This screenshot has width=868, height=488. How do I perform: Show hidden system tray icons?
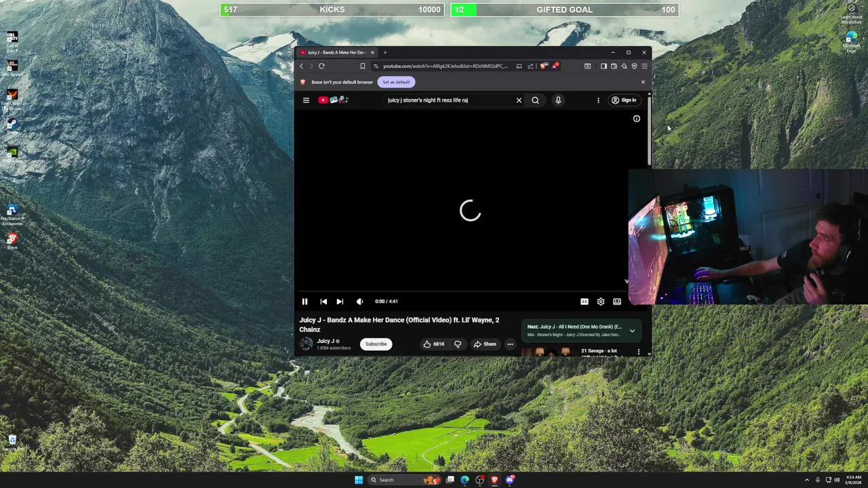(806, 480)
